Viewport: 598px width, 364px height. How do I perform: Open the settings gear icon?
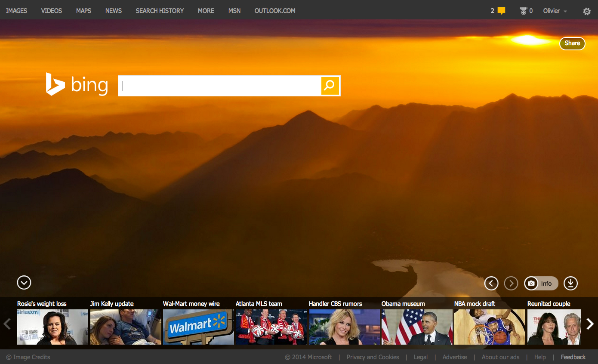point(587,11)
